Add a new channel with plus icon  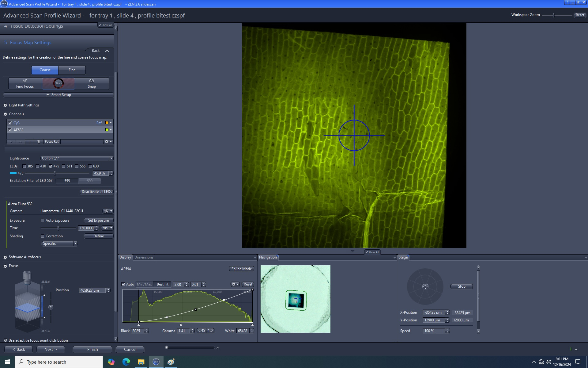(x=30, y=142)
